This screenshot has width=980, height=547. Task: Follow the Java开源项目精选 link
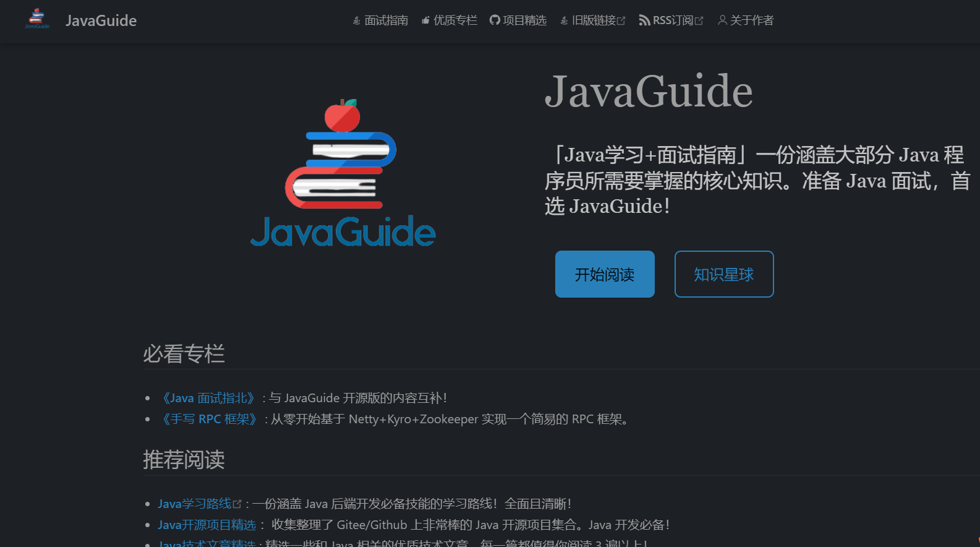pyautogui.click(x=207, y=525)
